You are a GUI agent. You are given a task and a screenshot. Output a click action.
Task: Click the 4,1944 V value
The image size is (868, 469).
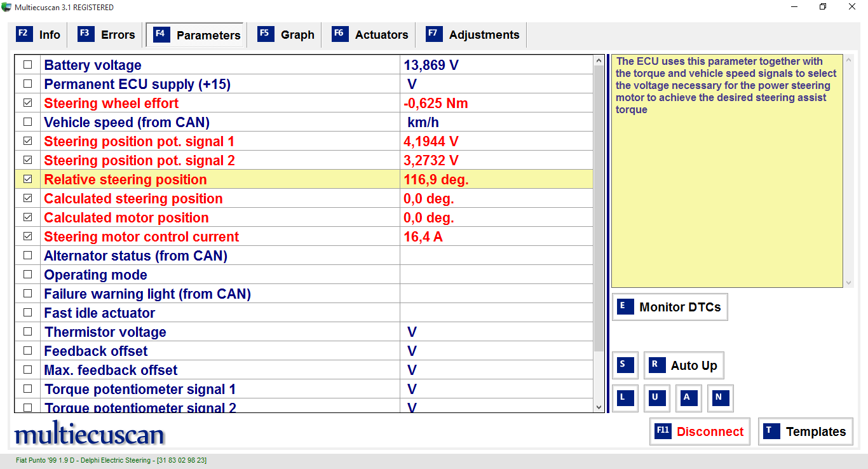point(431,142)
